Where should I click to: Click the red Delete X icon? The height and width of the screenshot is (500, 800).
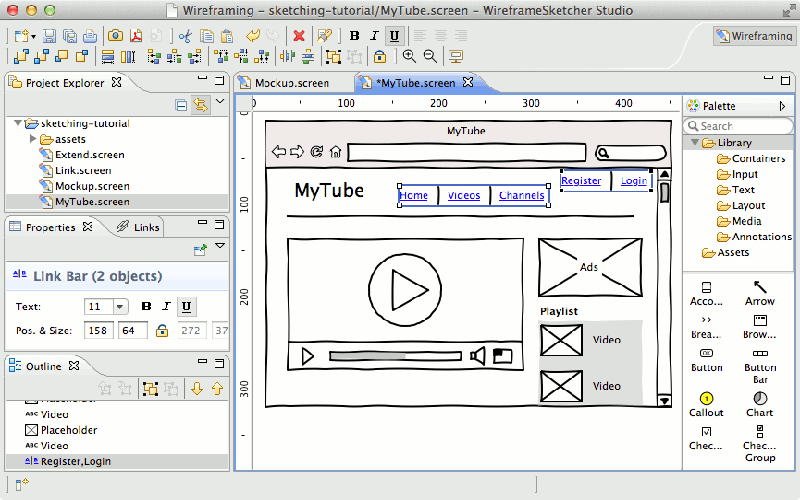[299, 36]
